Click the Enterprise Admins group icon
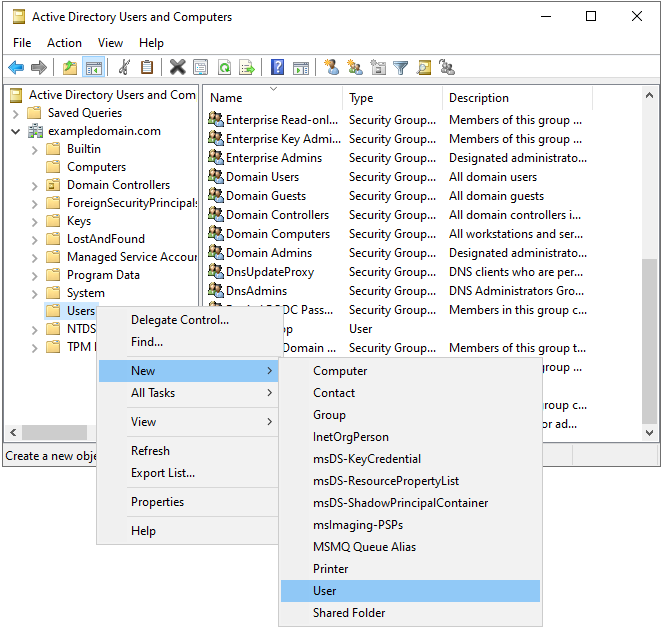The height and width of the screenshot is (629, 662). coord(216,157)
